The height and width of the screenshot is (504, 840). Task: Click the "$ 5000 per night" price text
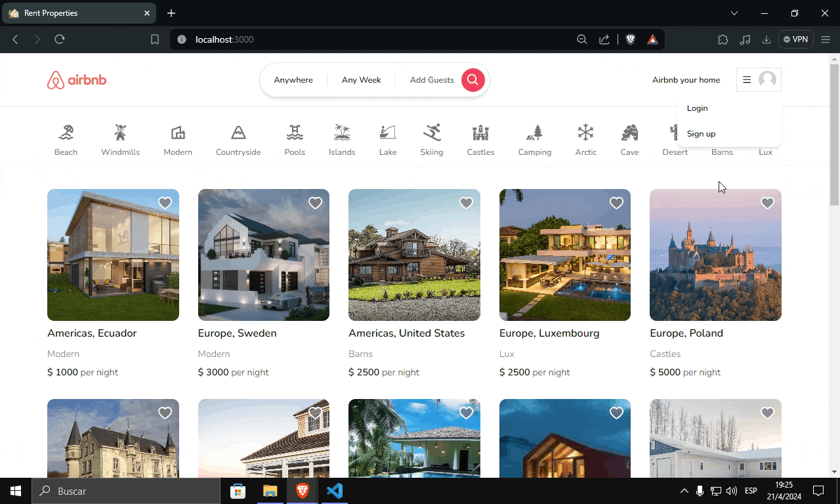tap(685, 372)
